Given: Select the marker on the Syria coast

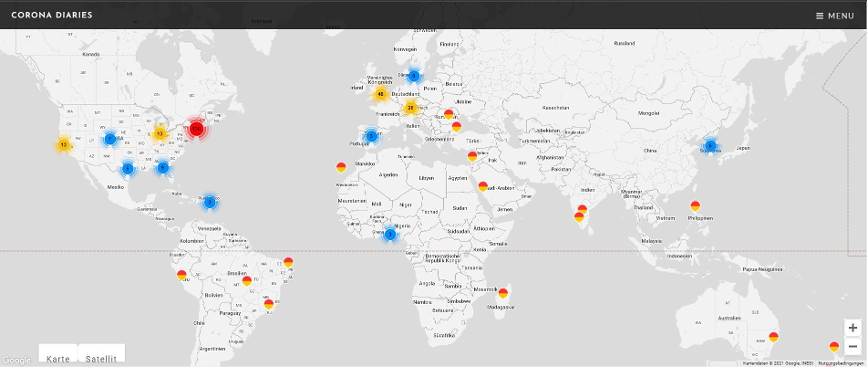Looking at the screenshot, I should click(472, 157).
